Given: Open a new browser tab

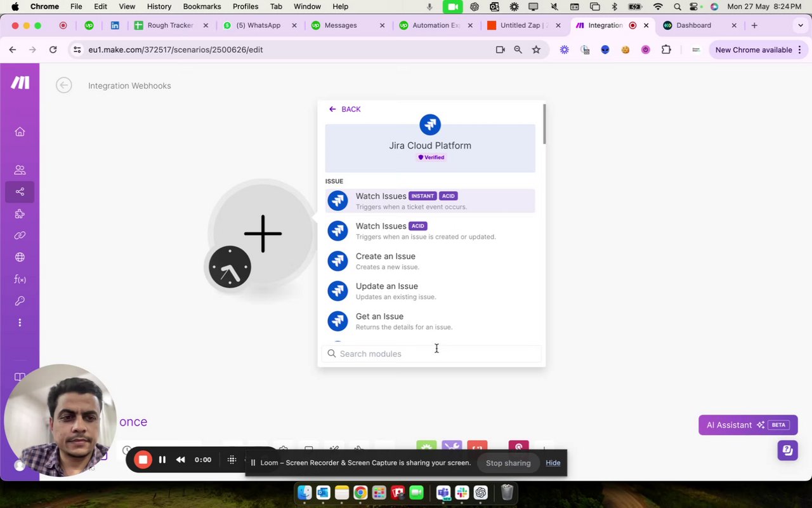Looking at the screenshot, I should [x=754, y=25].
